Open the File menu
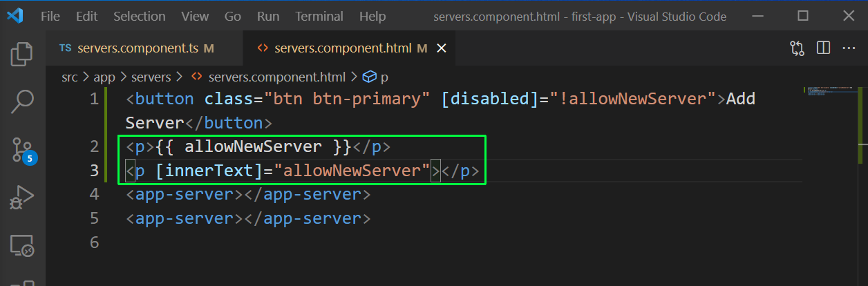The width and height of the screenshot is (868, 286). coord(50,16)
